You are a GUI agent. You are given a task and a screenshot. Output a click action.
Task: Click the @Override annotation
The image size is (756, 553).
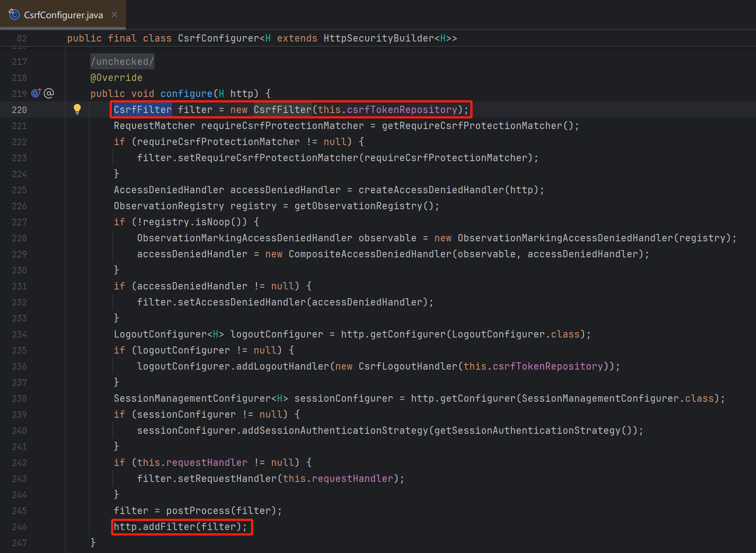click(116, 78)
